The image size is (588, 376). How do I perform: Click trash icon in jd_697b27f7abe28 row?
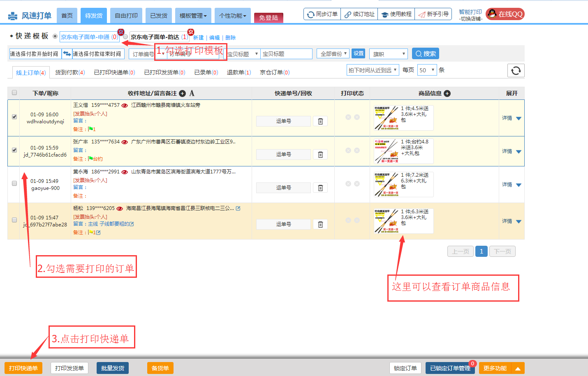click(320, 224)
